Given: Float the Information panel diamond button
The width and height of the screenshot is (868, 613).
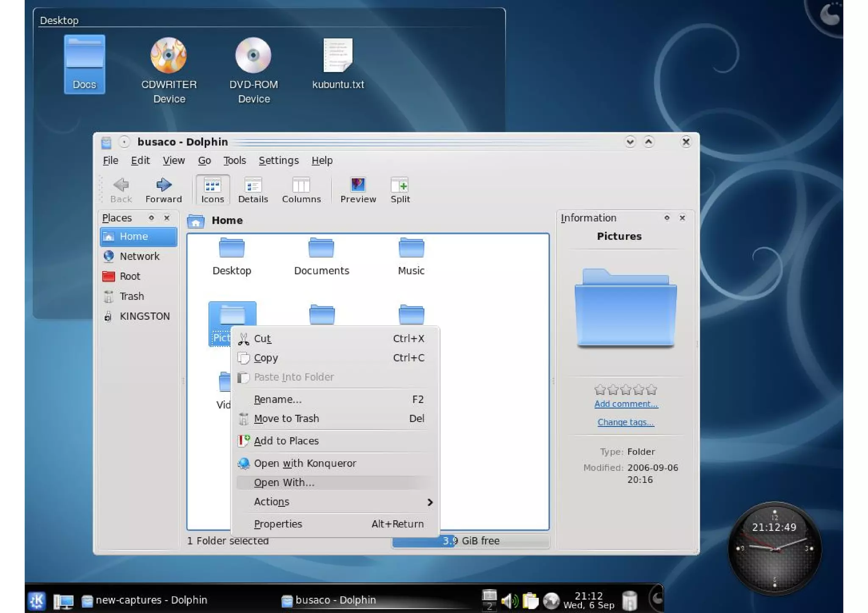Looking at the screenshot, I should [667, 218].
